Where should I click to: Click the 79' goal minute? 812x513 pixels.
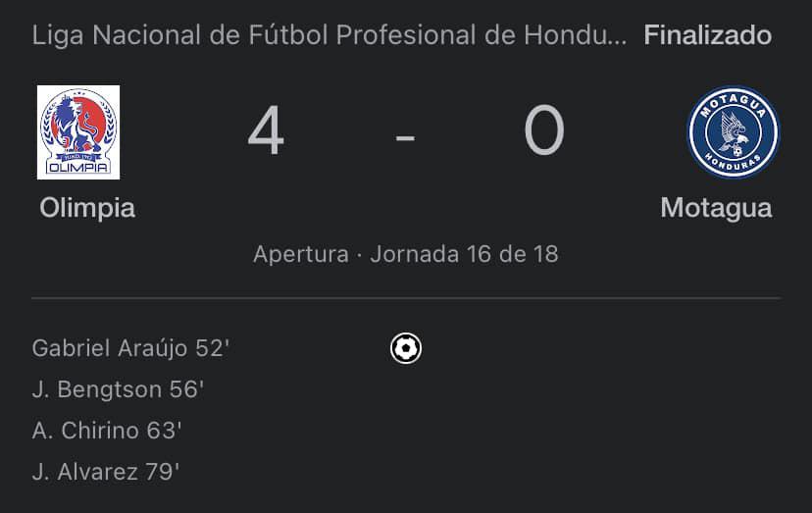pyautogui.click(x=162, y=472)
